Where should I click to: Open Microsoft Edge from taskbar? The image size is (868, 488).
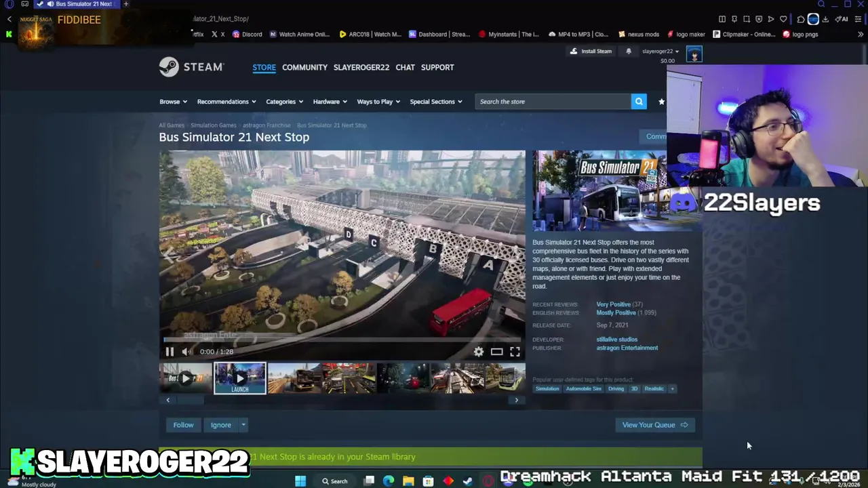[389, 481]
